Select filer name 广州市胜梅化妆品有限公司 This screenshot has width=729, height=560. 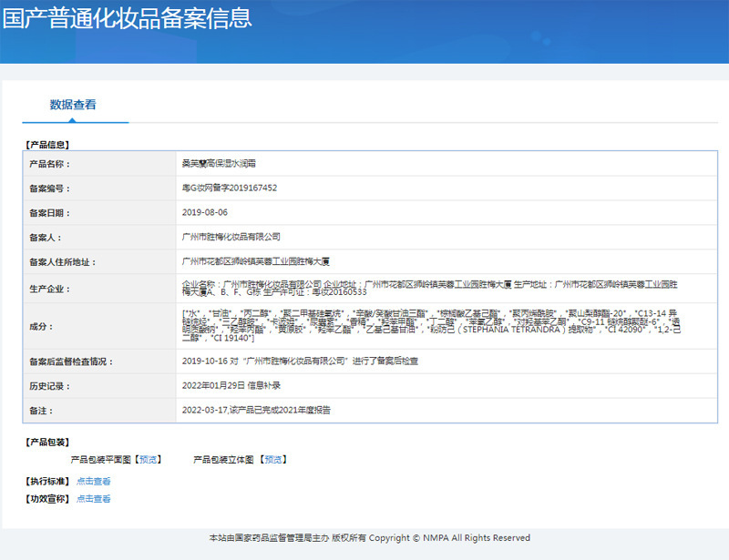231,237
